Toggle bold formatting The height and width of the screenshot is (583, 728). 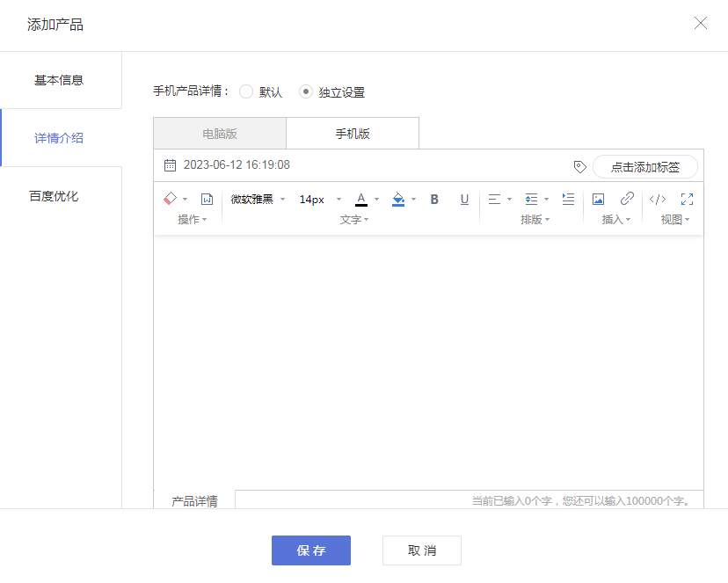pyautogui.click(x=434, y=199)
